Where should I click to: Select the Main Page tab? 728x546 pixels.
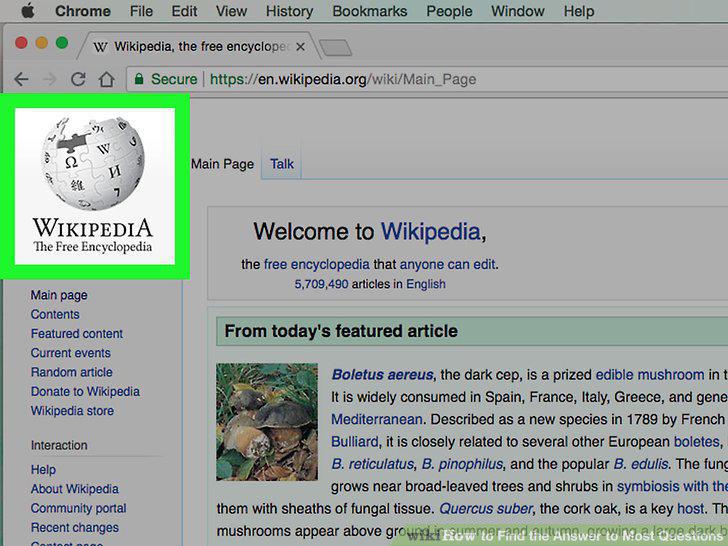point(222,164)
